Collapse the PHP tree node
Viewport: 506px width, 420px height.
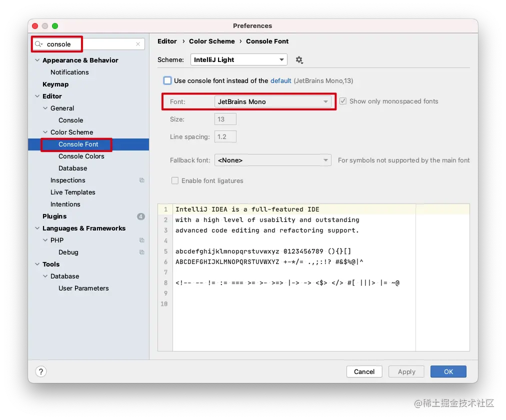pyautogui.click(x=45, y=240)
